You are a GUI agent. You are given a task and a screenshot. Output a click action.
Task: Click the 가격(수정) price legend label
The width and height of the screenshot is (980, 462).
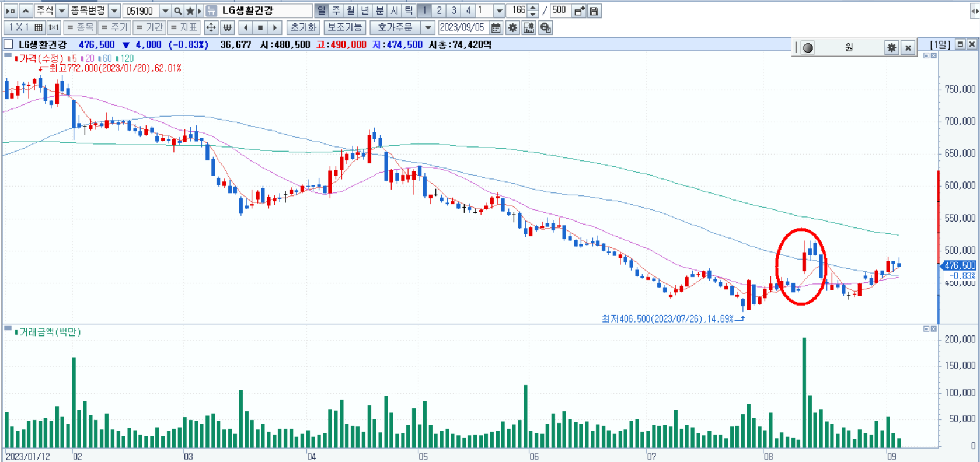(41, 58)
